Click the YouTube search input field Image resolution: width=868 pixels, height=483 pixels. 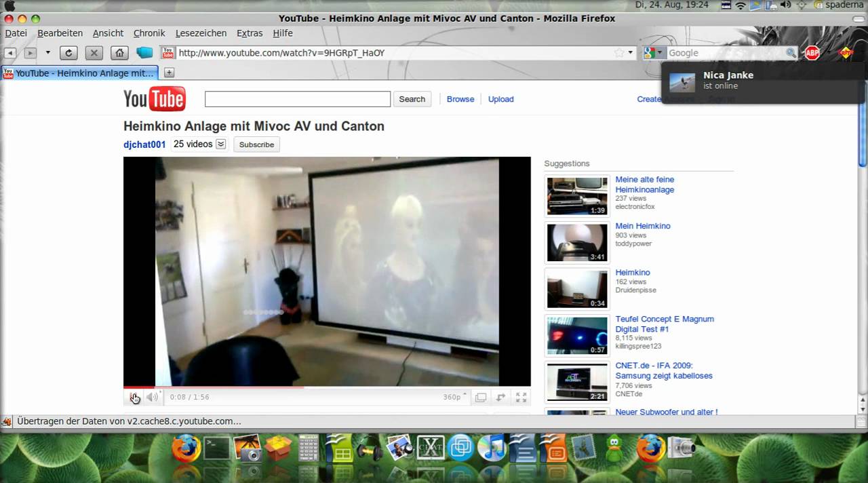[298, 99]
